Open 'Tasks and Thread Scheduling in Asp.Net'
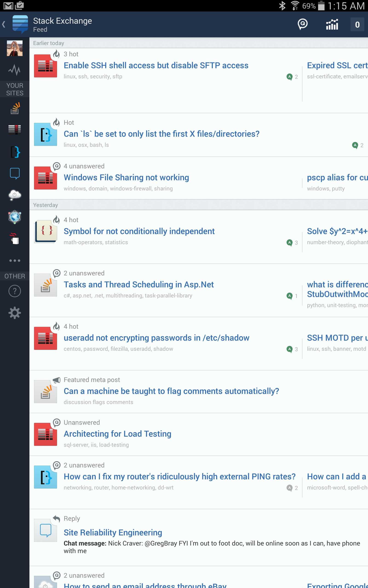This screenshot has height=588, width=368. coord(139,285)
